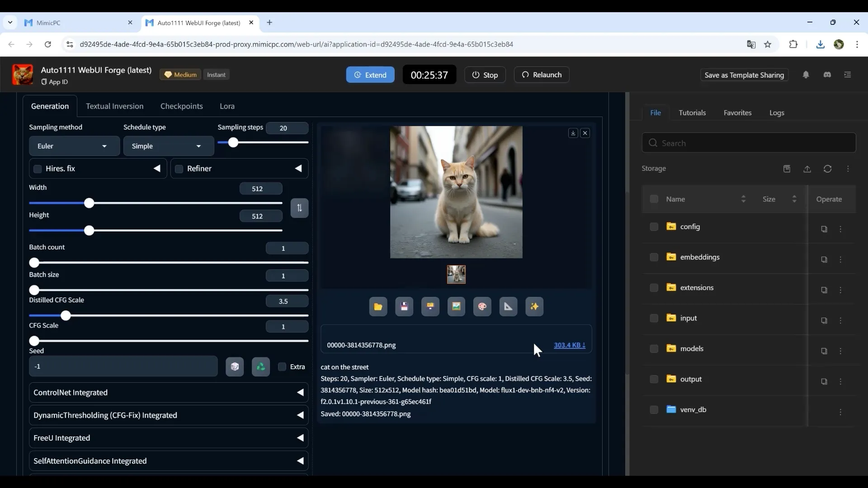Switch to the Checkpoints tab
The height and width of the screenshot is (488, 868).
click(x=181, y=106)
